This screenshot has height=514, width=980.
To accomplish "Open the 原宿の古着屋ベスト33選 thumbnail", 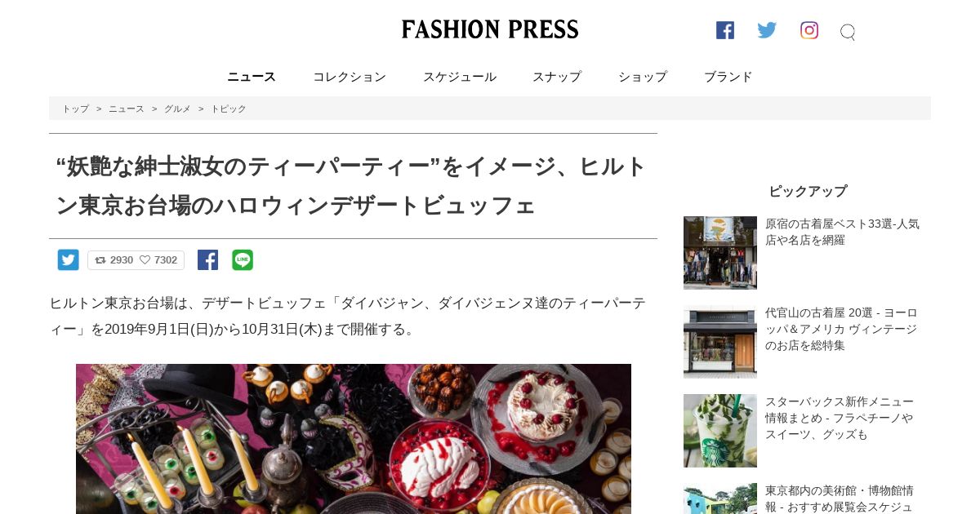I will click(x=720, y=253).
